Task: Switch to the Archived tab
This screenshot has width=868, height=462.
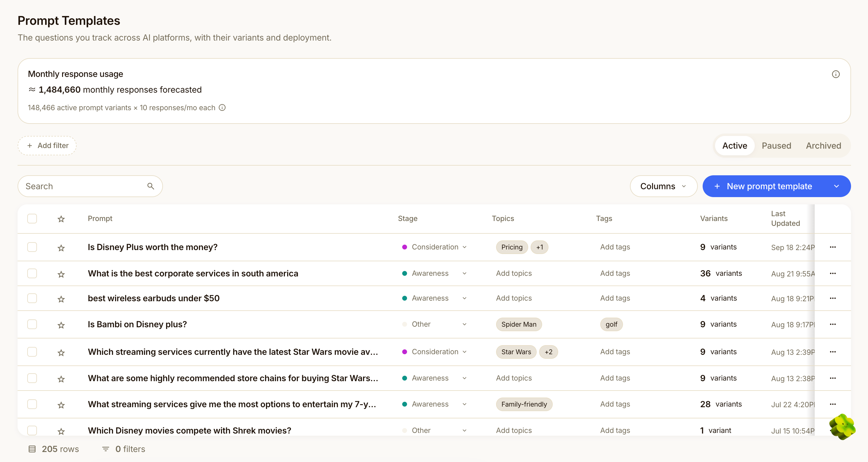Action: tap(823, 145)
